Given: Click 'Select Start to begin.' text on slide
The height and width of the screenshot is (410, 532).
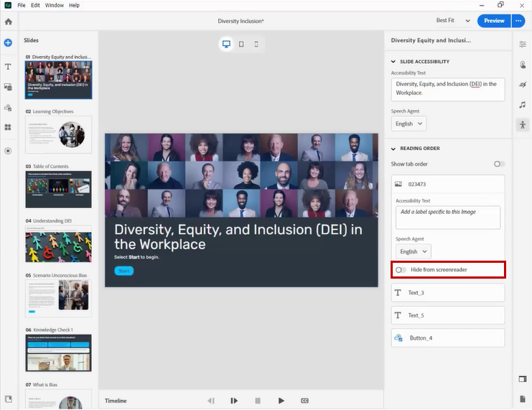Looking at the screenshot, I should (136, 257).
